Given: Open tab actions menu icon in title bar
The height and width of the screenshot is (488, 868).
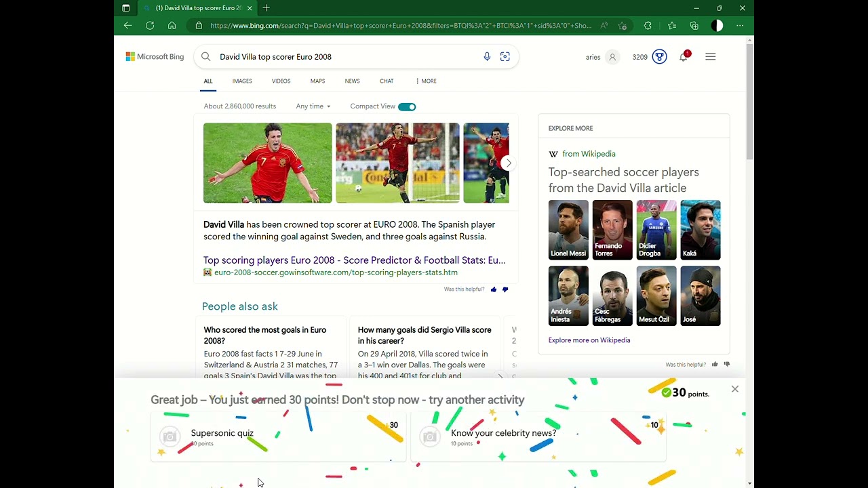Looking at the screenshot, I should (125, 8).
